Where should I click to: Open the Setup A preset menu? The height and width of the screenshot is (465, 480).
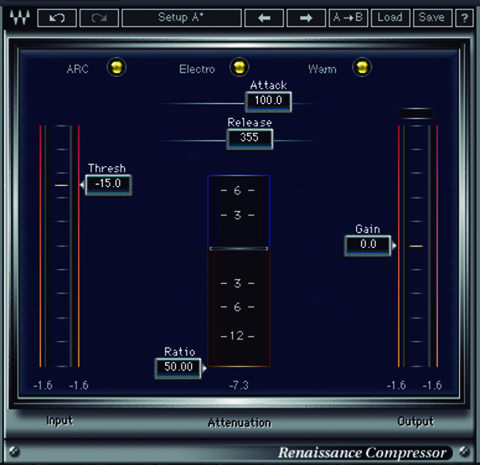(x=182, y=18)
